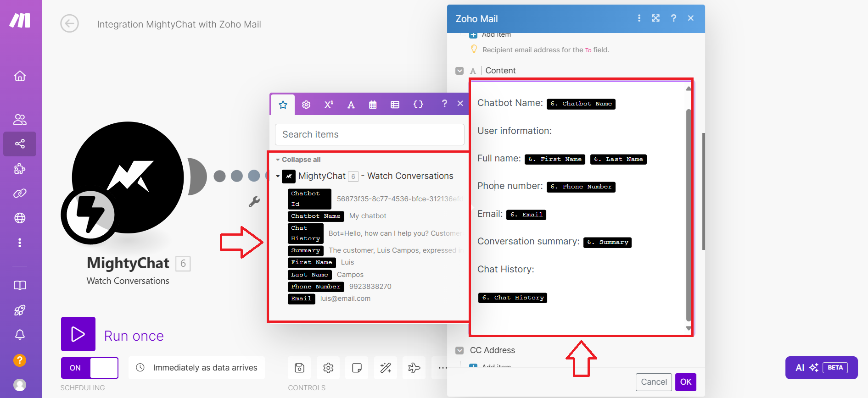Open Zoho Mail panel options menu

[x=639, y=18]
